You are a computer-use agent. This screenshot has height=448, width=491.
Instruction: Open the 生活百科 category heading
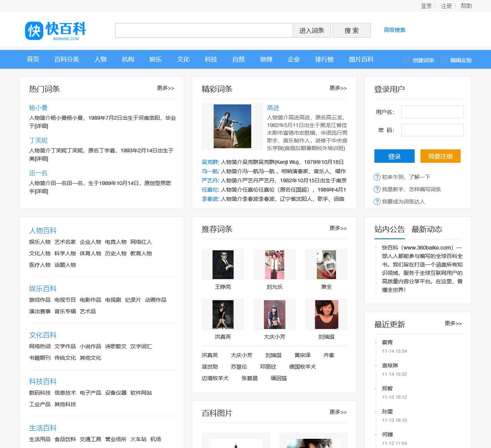(x=43, y=428)
